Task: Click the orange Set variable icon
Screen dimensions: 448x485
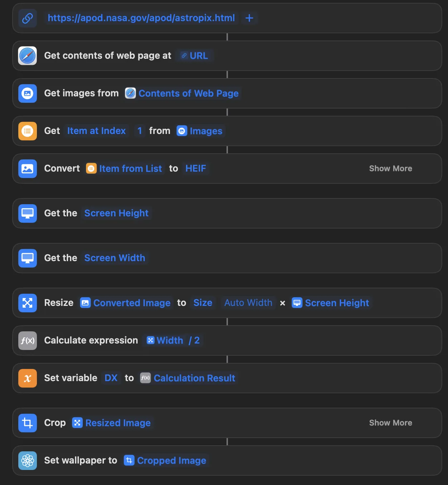Action: [x=28, y=378]
